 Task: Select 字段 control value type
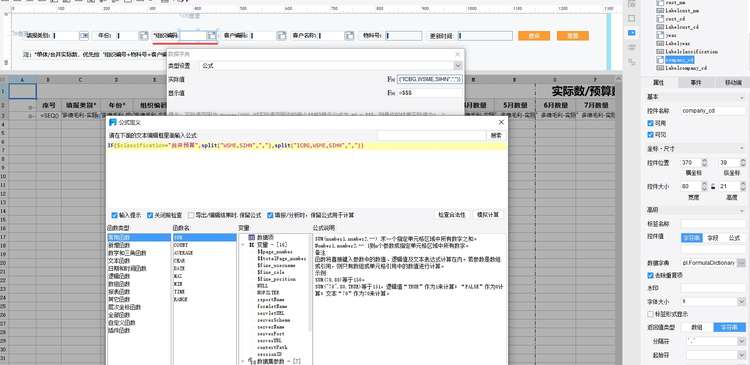click(x=713, y=237)
